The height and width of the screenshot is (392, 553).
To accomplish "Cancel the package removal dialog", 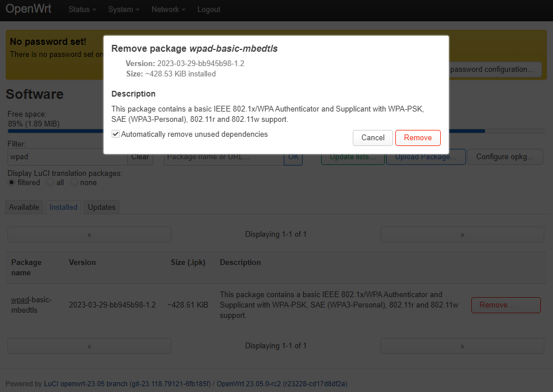I will pos(372,137).
